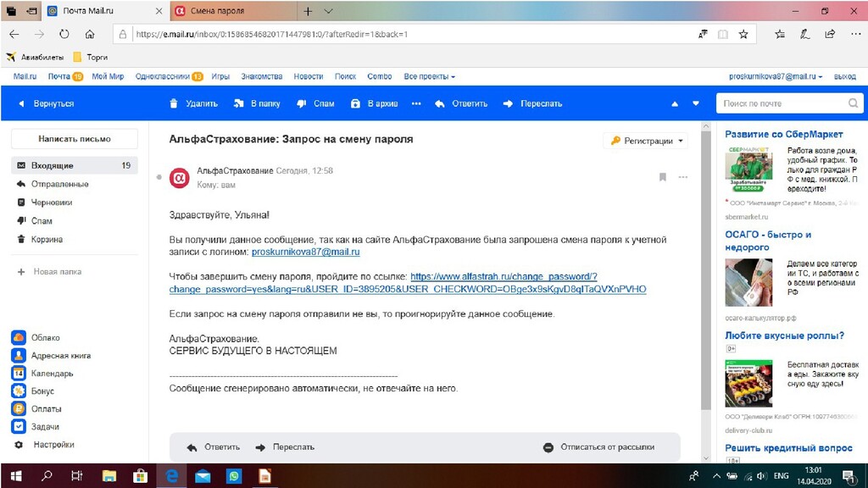This screenshot has height=488, width=868.
Task: Open more actions ellipsis in toolbar
Action: click(416, 103)
